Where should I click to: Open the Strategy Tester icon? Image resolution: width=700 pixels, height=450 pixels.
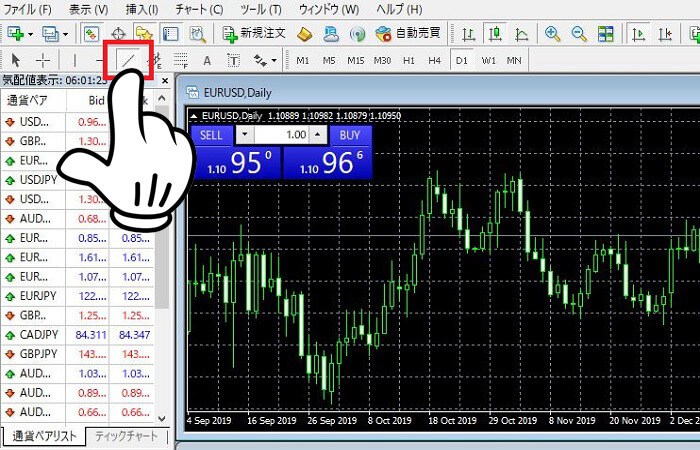197,33
